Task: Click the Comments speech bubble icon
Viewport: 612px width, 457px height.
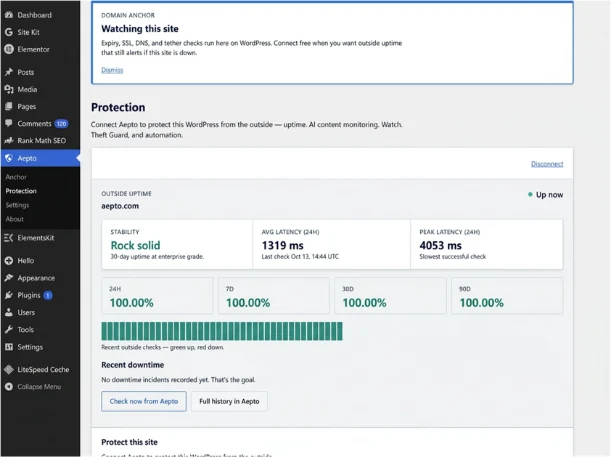Action: click(x=9, y=123)
